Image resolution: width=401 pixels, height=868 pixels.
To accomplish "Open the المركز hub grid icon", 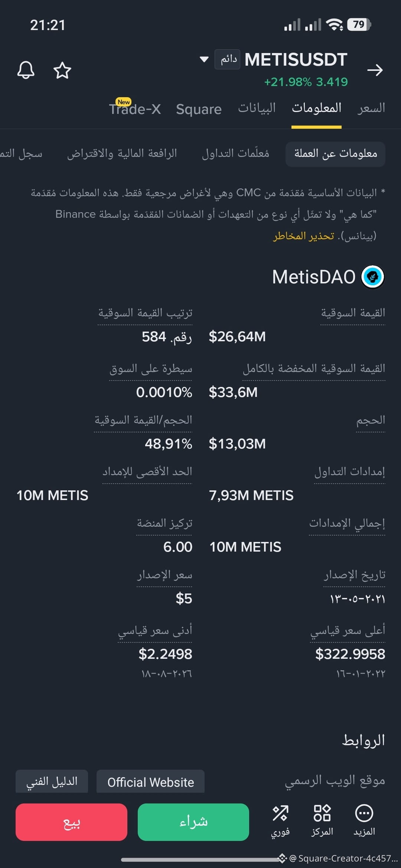I will click(322, 821).
